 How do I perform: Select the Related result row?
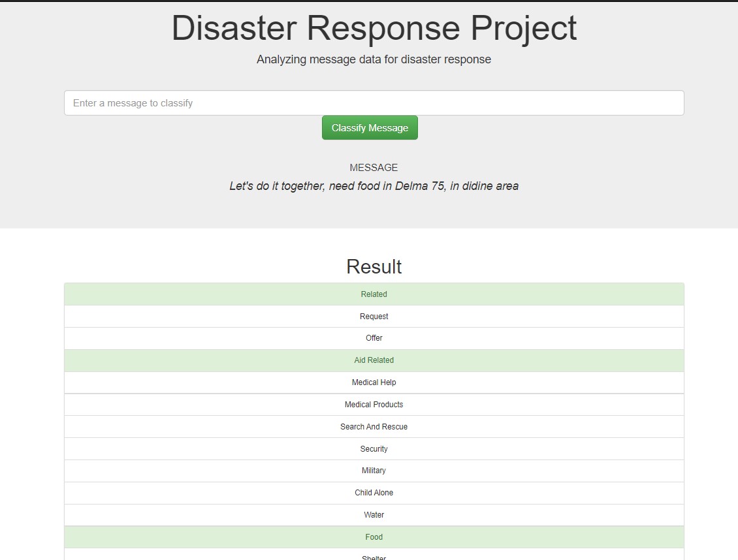(x=374, y=294)
